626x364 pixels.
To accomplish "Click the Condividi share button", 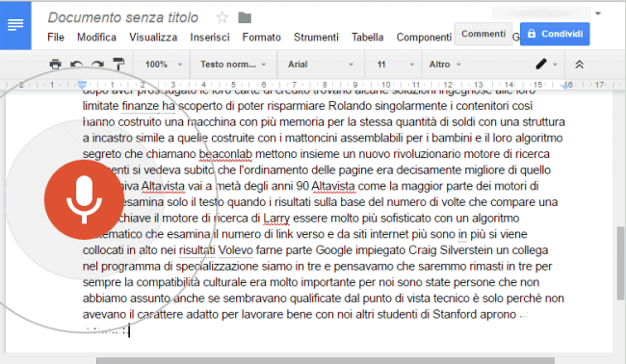I will (555, 34).
